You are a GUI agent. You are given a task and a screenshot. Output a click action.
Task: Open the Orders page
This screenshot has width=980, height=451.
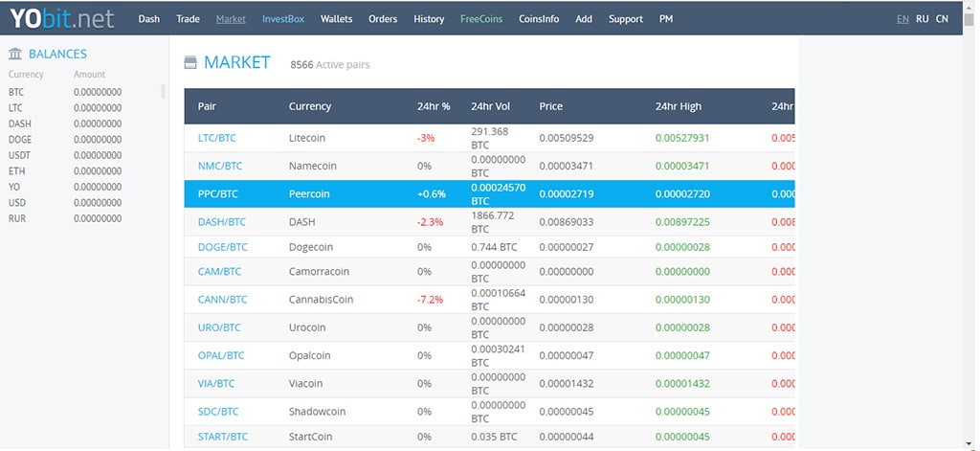pos(383,19)
